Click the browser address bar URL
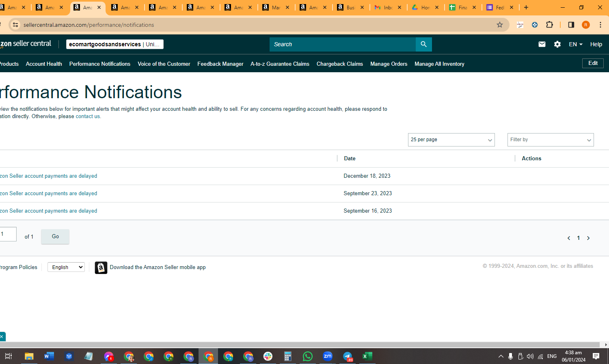Image resolution: width=609 pixels, height=364 pixels. coord(89,25)
